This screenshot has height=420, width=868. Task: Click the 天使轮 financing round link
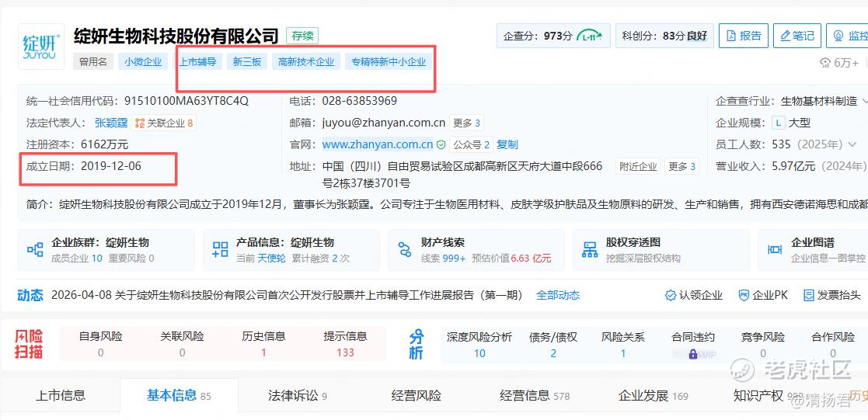[x=271, y=259]
